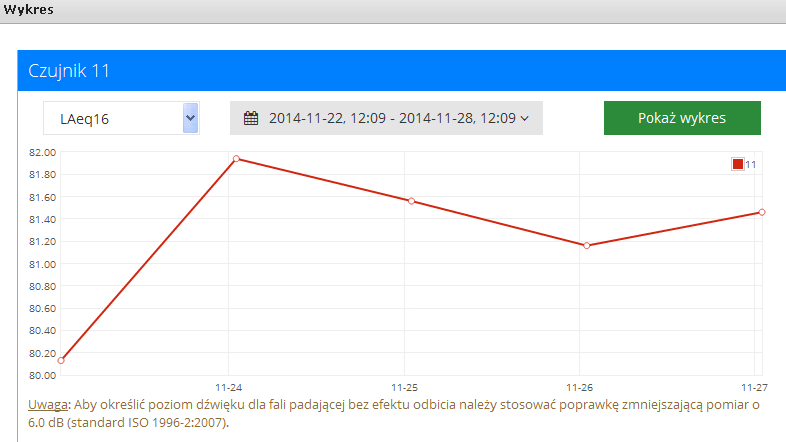Click the x-axis label 11-25
The width and height of the screenshot is (786, 442).
(x=404, y=387)
